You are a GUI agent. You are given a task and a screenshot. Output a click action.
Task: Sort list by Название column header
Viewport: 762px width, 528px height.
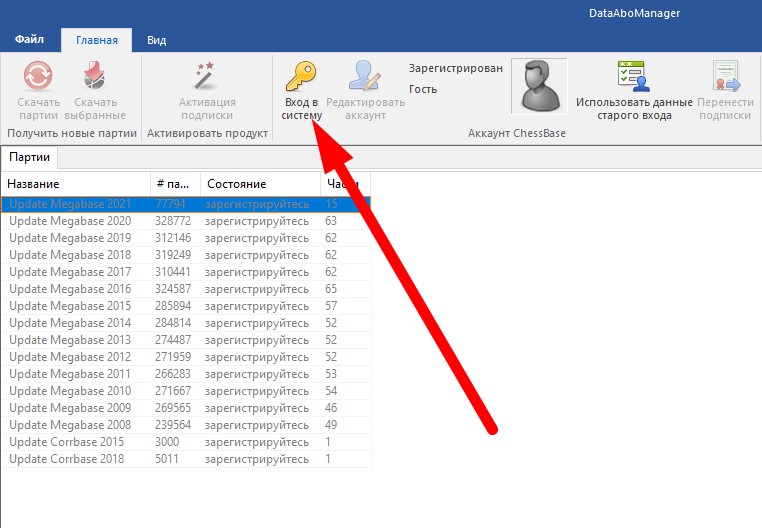coord(75,184)
